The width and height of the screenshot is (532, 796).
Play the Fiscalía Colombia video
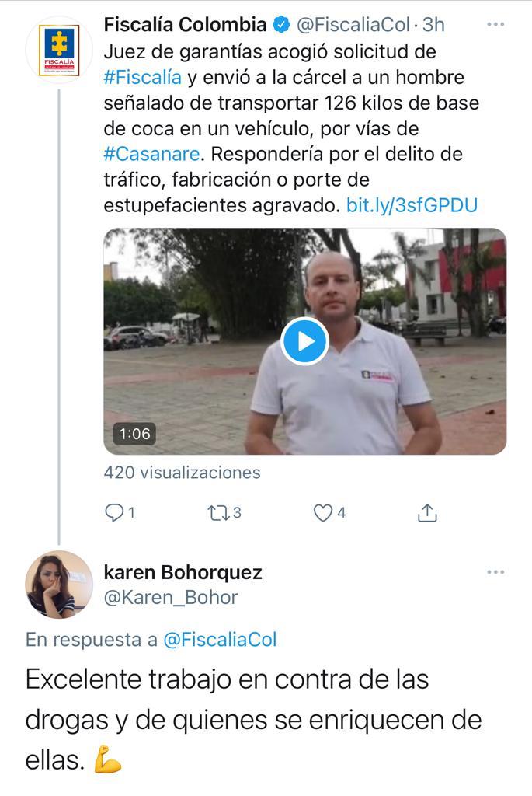pyautogui.click(x=304, y=341)
